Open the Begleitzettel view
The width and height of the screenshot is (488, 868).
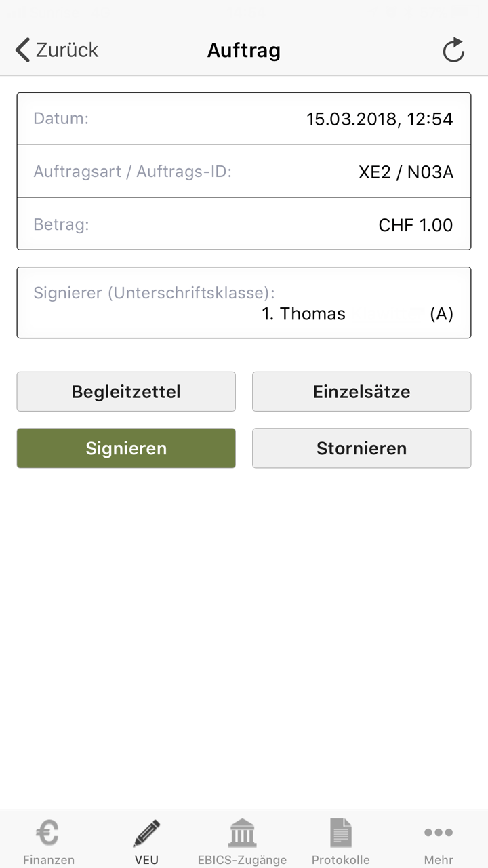pos(126,391)
